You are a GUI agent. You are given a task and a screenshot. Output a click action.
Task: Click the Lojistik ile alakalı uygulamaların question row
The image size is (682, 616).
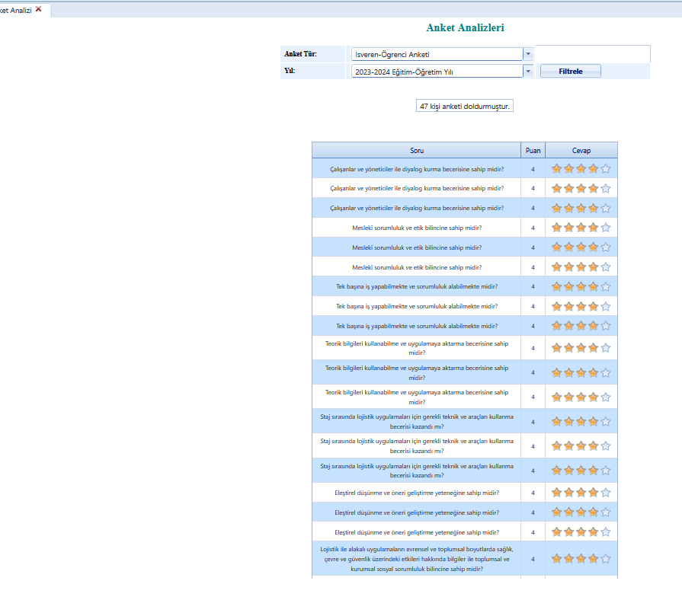465,559
